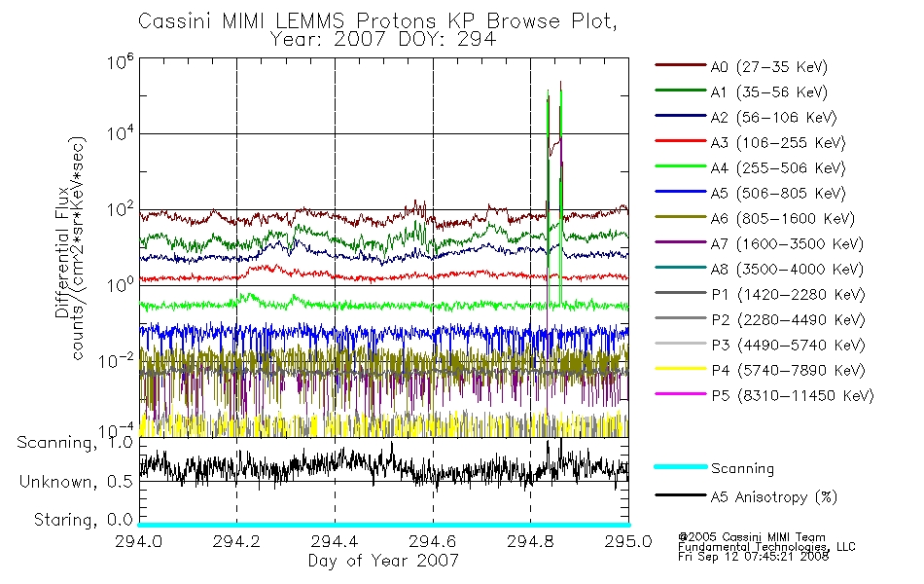Select the teal A8 legend line
The image size is (924, 584).
(x=681, y=268)
